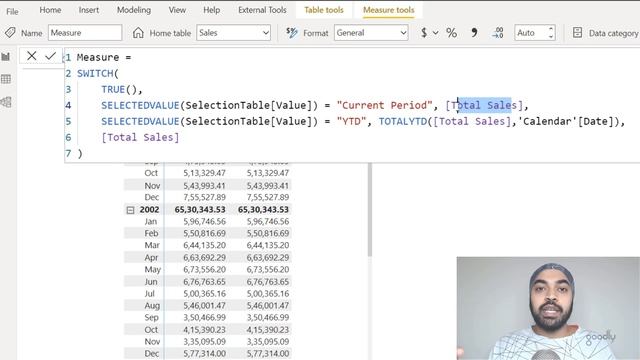Viewport: 640px width, 360px height.
Task: Open Model view in left sidebar
Action: [x=6, y=102]
